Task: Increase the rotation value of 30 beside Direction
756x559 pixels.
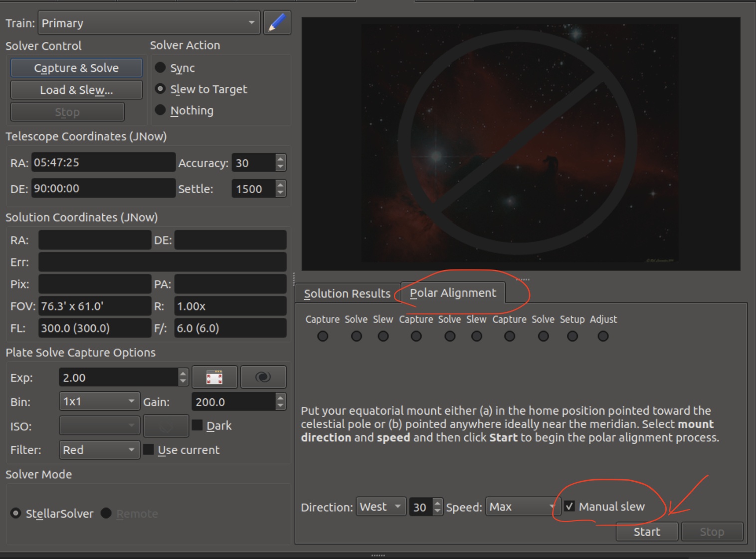Action: (x=437, y=503)
